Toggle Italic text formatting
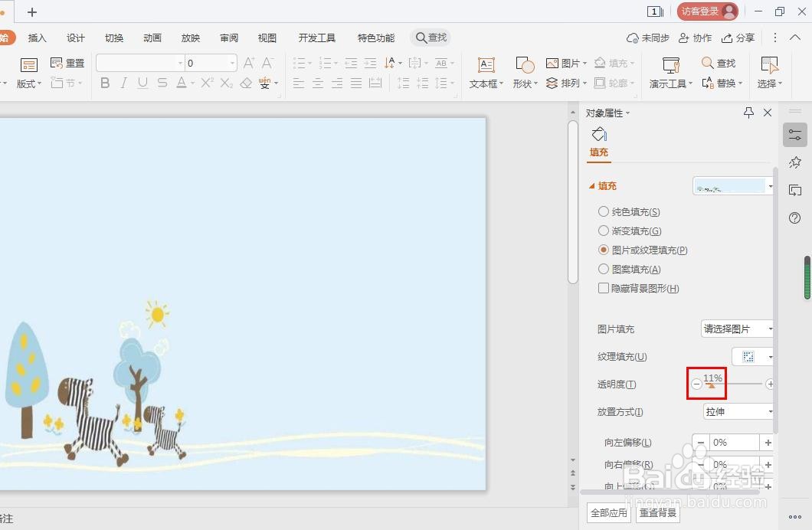Screen dimensions: 812x530 [x=124, y=83]
